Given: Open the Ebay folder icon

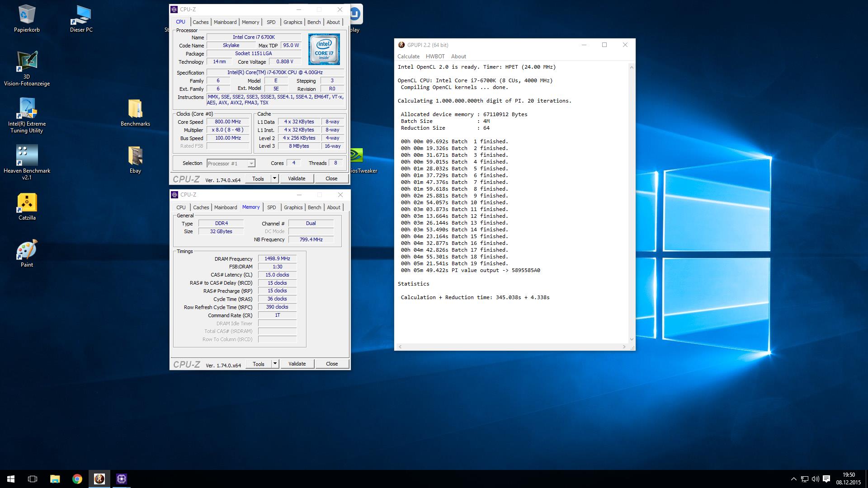Looking at the screenshot, I should (x=135, y=160).
